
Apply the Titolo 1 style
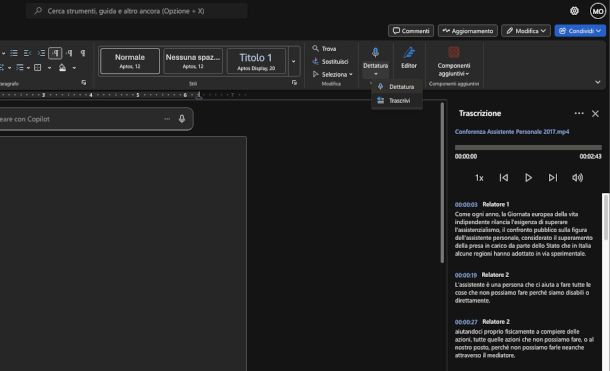point(256,61)
